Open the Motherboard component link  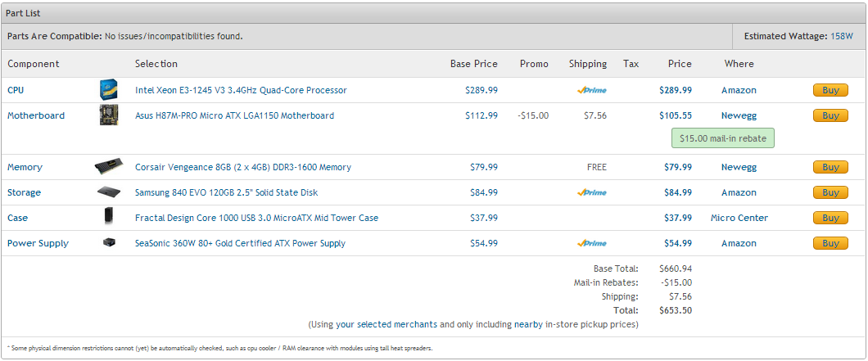pos(36,115)
